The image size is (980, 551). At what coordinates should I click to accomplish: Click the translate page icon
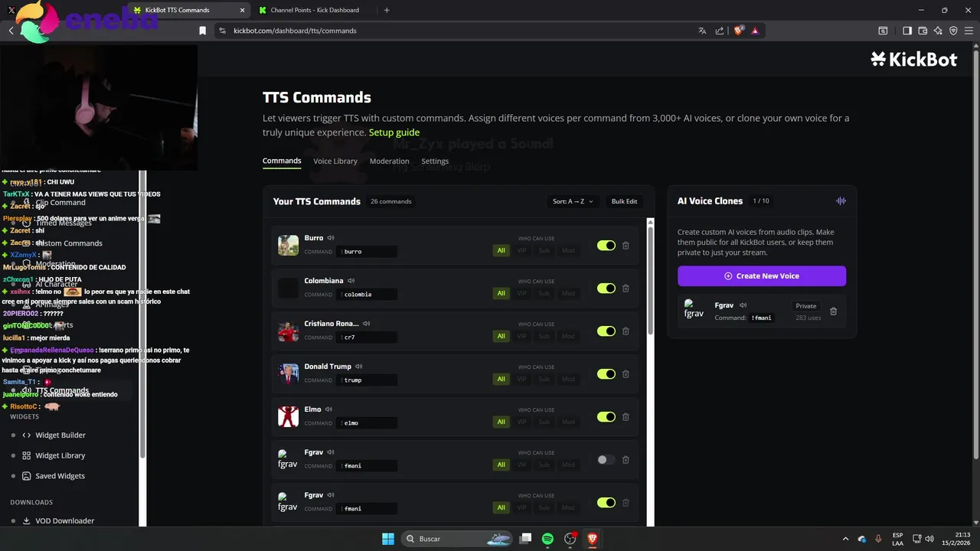pyautogui.click(x=702, y=31)
